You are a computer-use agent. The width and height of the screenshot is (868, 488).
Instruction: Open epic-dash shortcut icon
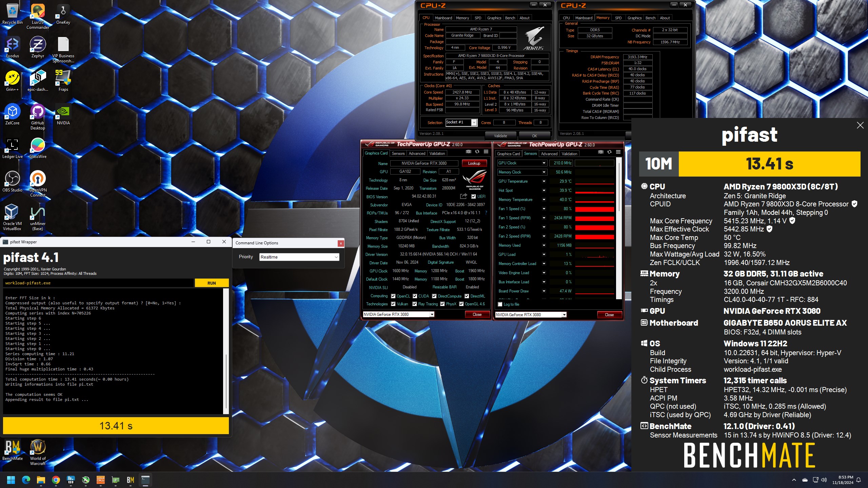(38, 81)
